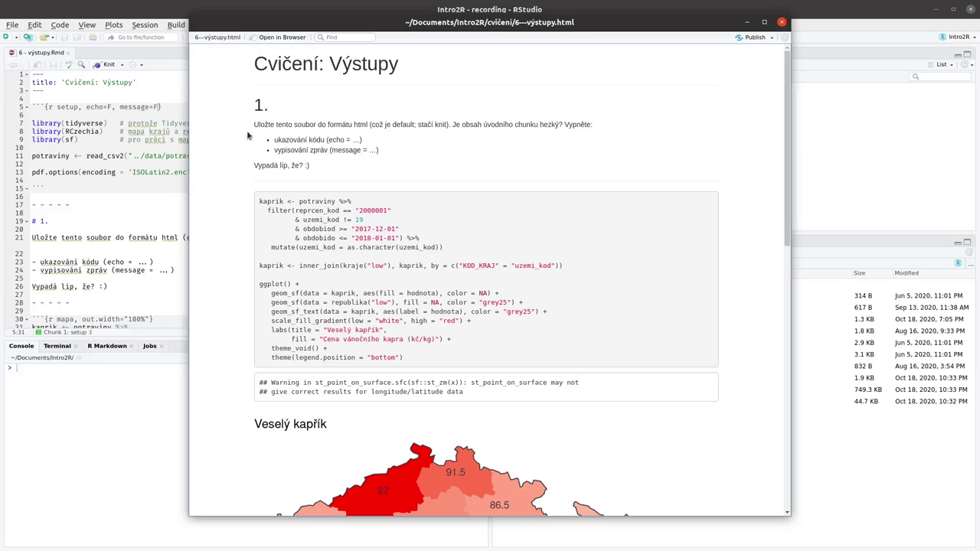Switch to the R Markdown tab

pyautogui.click(x=107, y=346)
